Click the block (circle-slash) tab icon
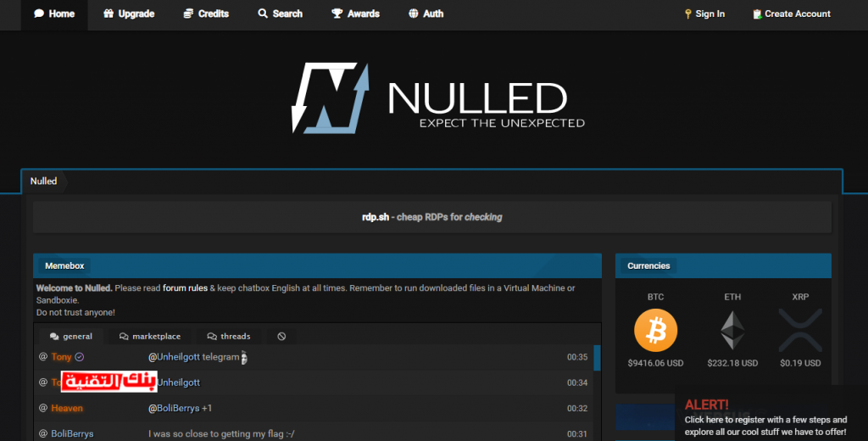 pyautogui.click(x=281, y=337)
